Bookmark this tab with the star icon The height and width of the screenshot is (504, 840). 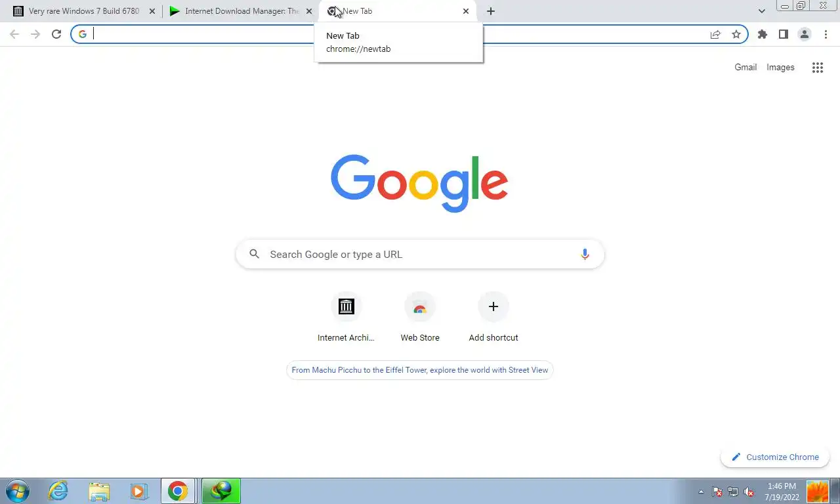(x=736, y=34)
